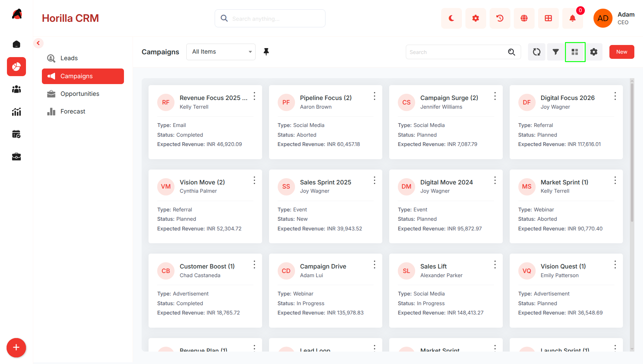Open Forecast in the sidebar

pyautogui.click(x=83, y=111)
